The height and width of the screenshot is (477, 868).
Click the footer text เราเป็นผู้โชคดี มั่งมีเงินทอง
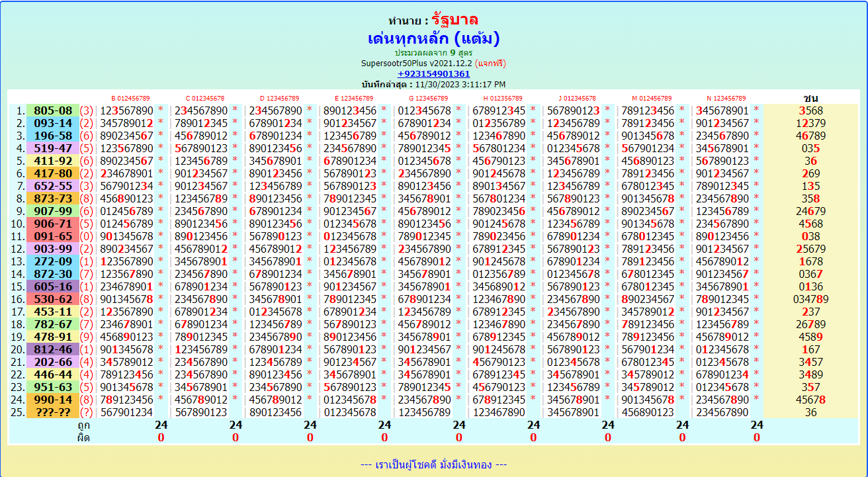click(433, 465)
